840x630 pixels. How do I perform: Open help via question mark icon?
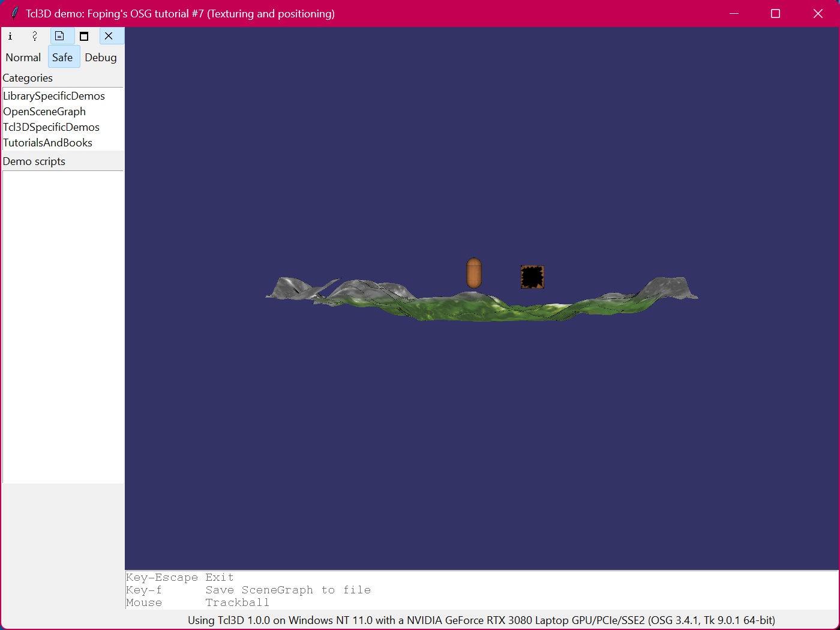click(35, 36)
